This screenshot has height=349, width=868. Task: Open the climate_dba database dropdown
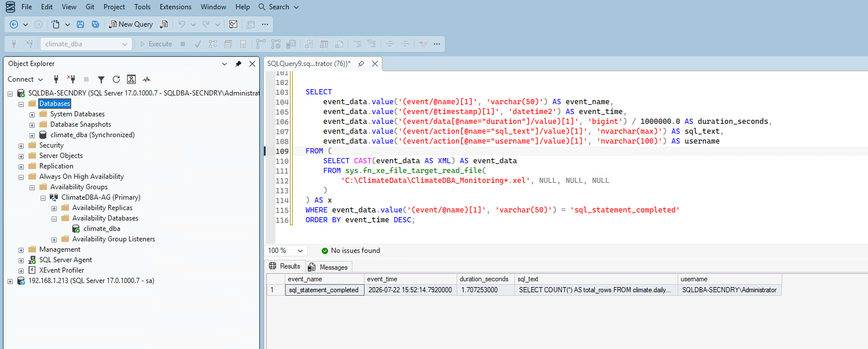pyautogui.click(x=125, y=44)
